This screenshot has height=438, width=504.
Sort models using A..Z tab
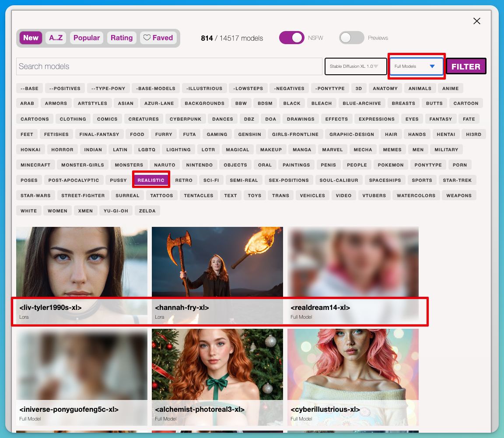tap(56, 38)
